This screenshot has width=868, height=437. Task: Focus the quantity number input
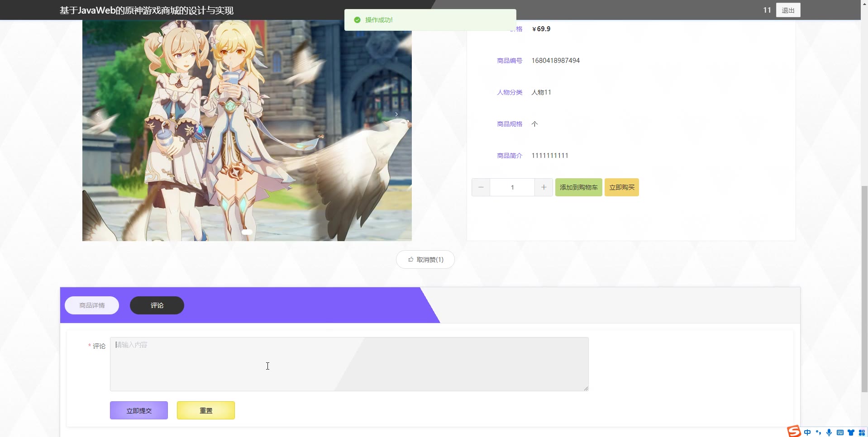(x=512, y=187)
